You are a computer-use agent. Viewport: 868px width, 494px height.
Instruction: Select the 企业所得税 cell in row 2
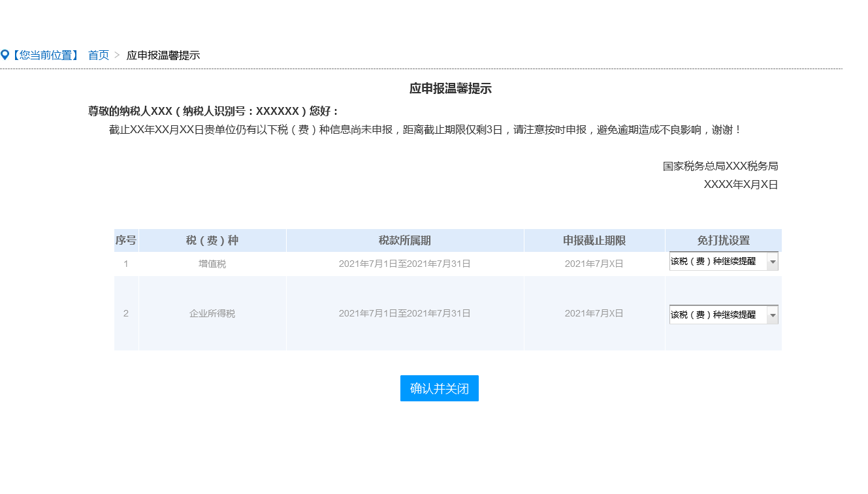point(212,314)
